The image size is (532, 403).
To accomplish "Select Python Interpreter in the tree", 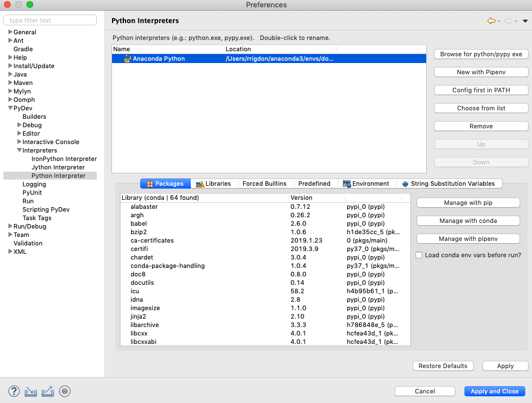I will [59, 176].
